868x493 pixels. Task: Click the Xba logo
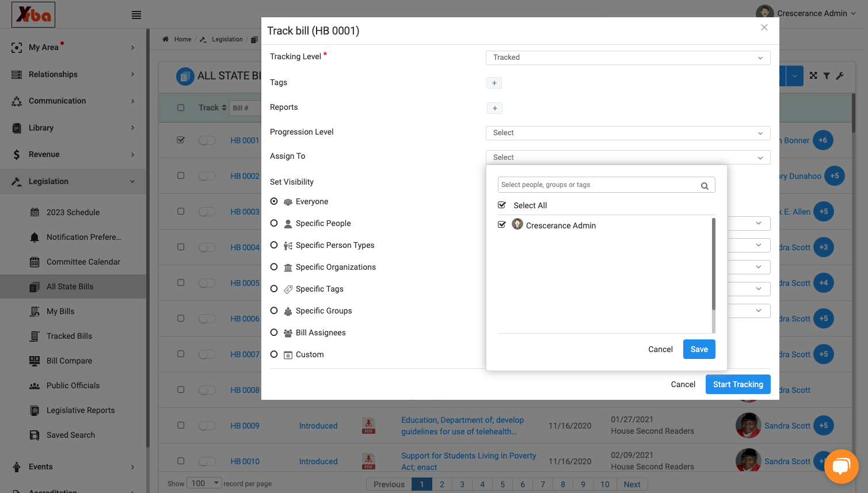[x=33, y=15]
